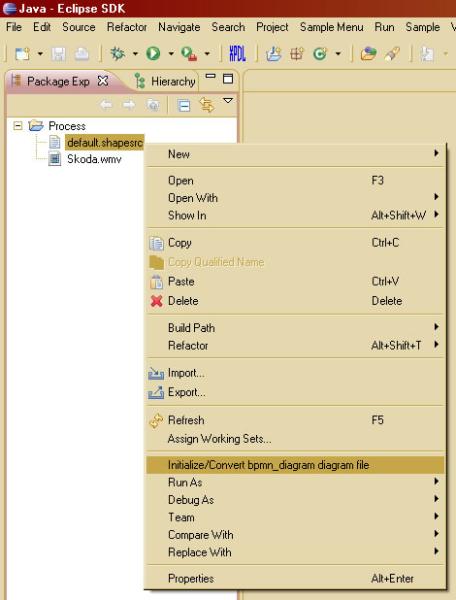Click the New Java Class icon

(320, 53)
